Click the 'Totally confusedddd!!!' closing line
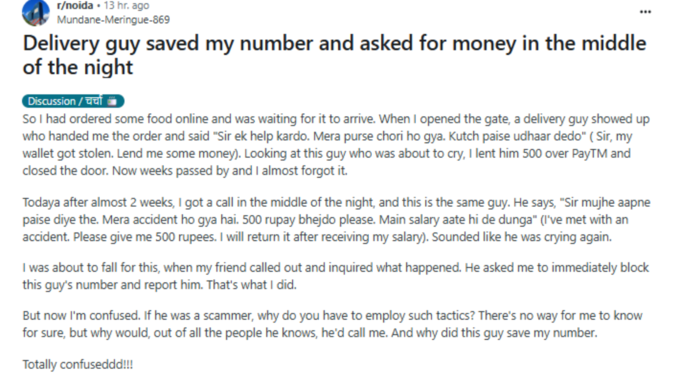The image size is (680, 383). coord(78,364)
